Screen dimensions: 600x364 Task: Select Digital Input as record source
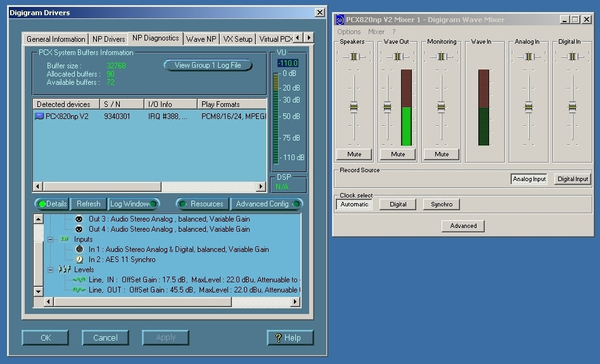click(x=573, y=179)
